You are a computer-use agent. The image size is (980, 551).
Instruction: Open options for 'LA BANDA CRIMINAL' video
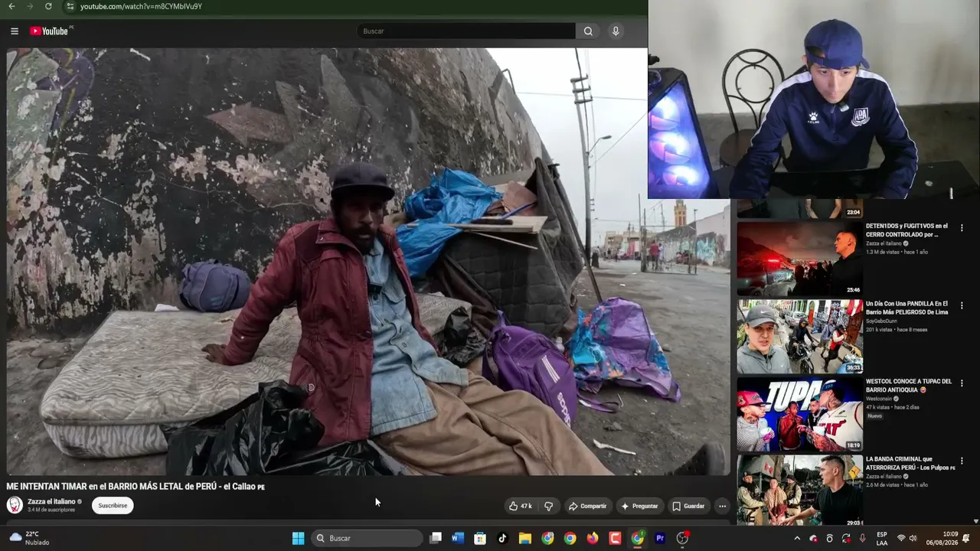tap(962, 460)
